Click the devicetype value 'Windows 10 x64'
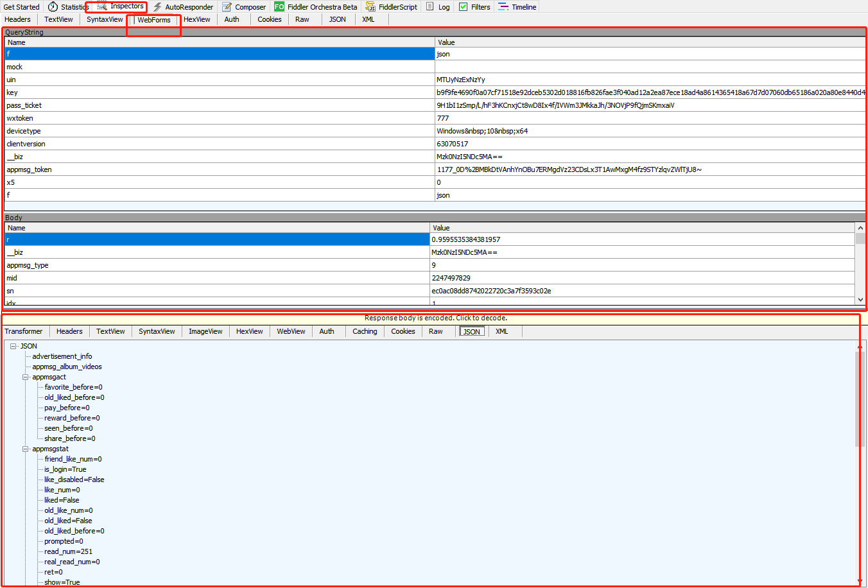This screenshot has height=588, width=868. click(x=482, y=131)
